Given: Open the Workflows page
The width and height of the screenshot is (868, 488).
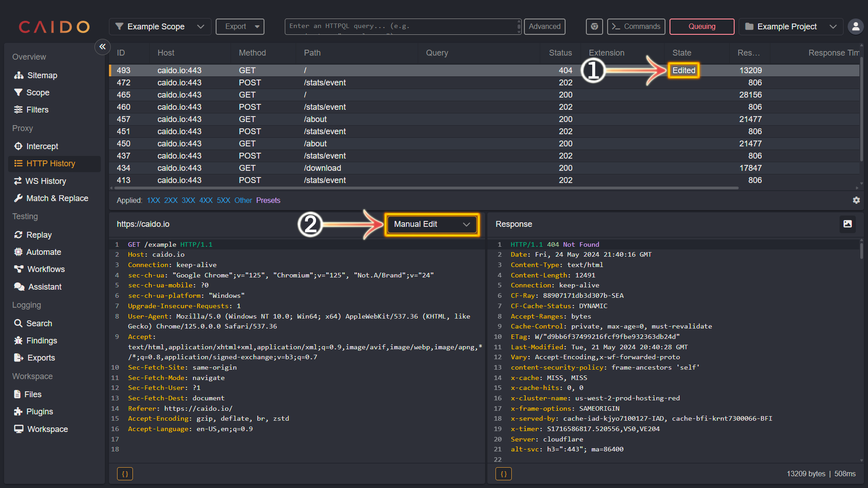Looking at the screenshot, I should click(x=39, y=269).
